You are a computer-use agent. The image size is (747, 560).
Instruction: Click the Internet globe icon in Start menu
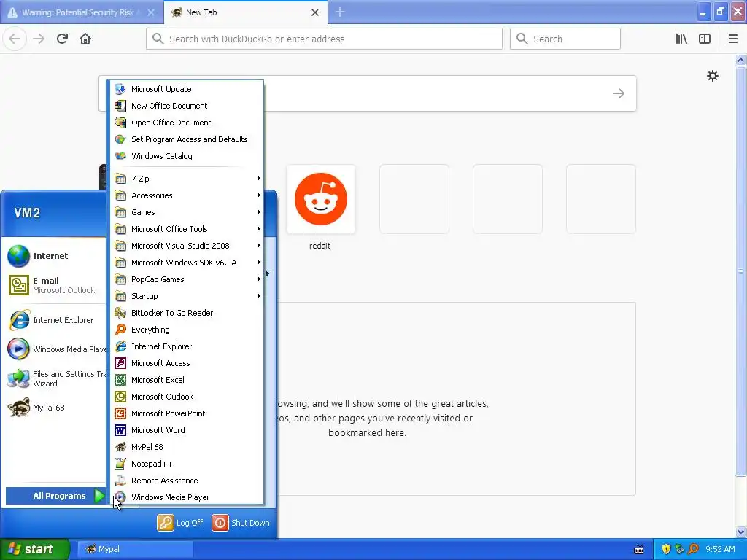coord(18,256)
